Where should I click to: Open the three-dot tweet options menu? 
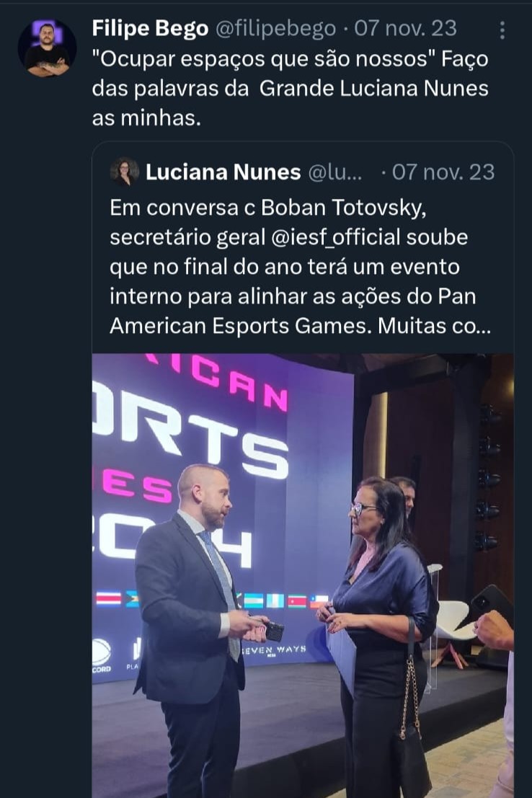tap(502, 30)
